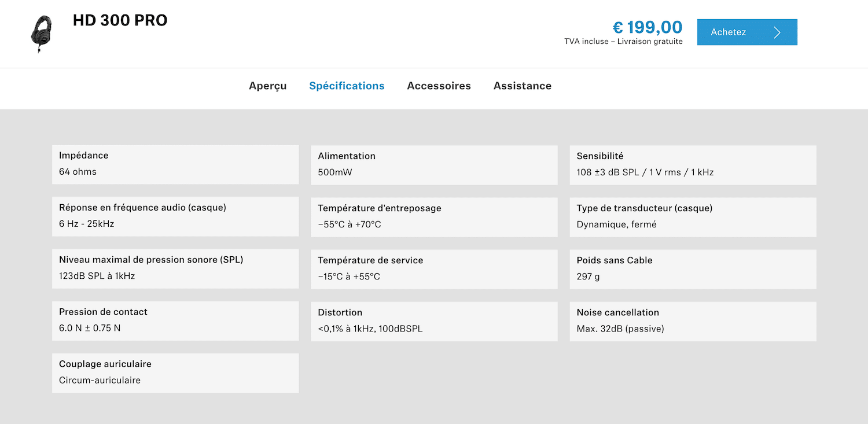Select the −15°C à +55°C value
The image size is (868, 424).
coord(349,276)
